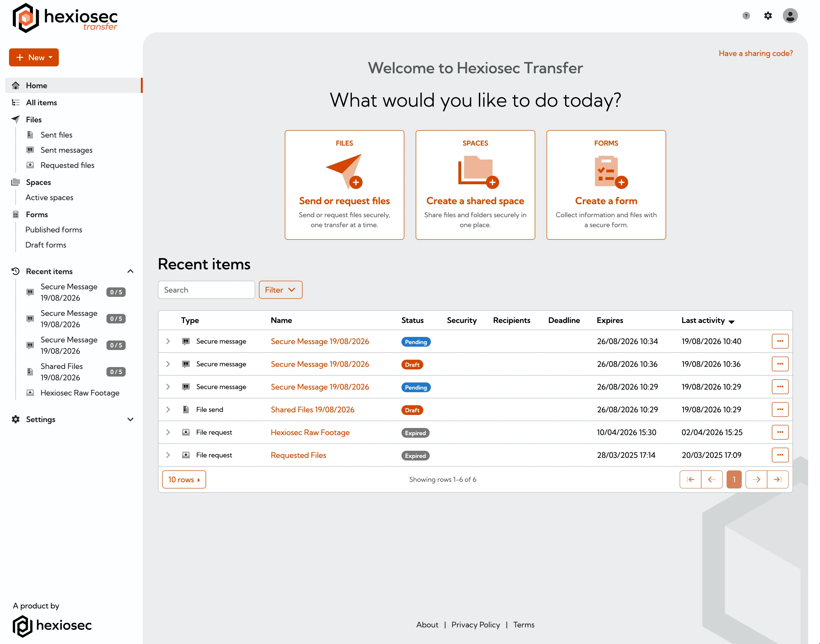Image resolution: width=820 pixels, height=644 pixels.
Task: Click the paper plane Files card icon
Action: point(345,171)
